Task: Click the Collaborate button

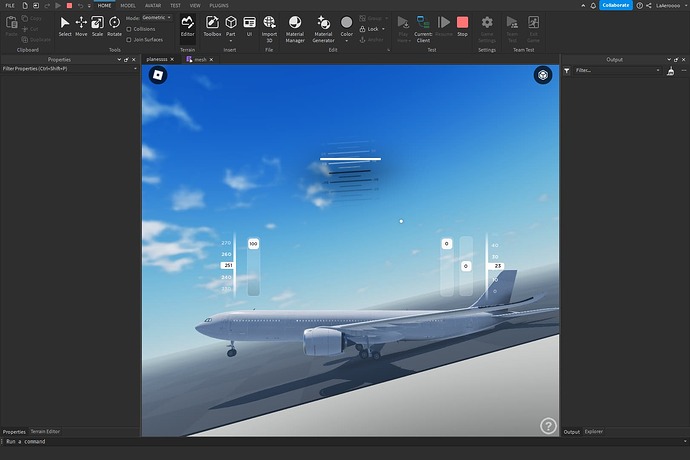Action: [x=615, y=5]
